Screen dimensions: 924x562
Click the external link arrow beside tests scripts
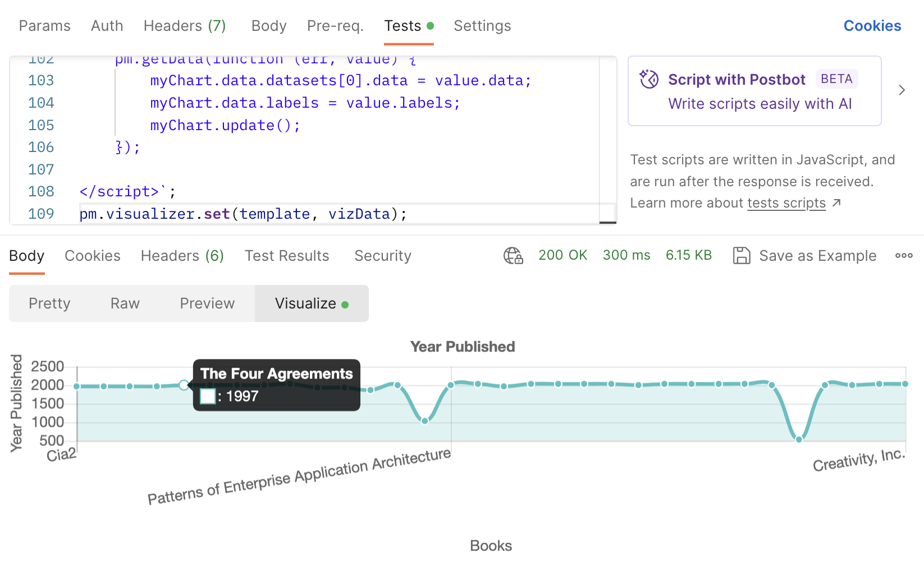[837, 203]
